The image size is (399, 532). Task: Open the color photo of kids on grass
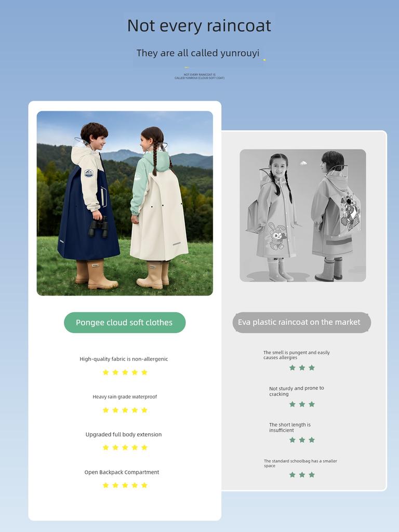tap(125, 203)
